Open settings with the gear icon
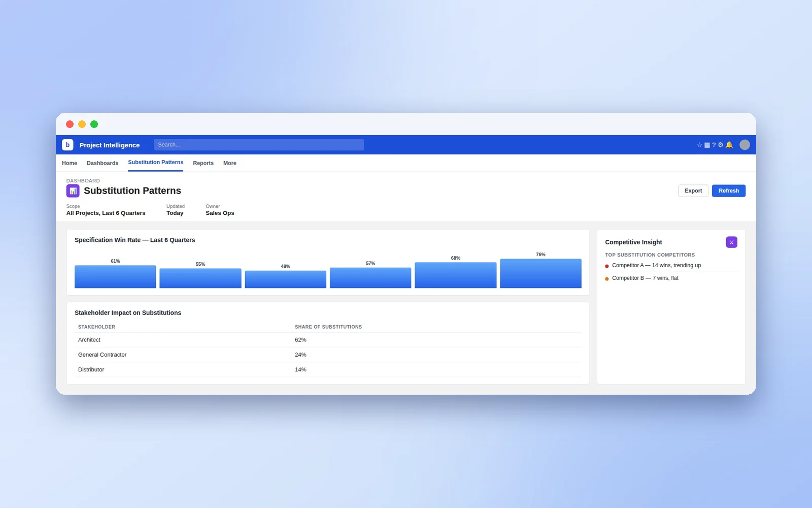Image resolution: width=812 pixels, height=508 pixels. point(721,145)
